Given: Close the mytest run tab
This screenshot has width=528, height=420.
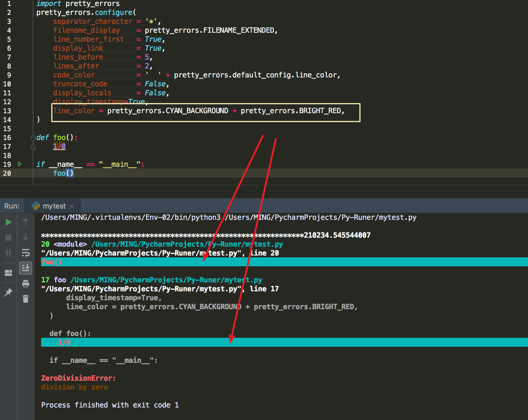Looking at the screenshot, I should point(72,206).
